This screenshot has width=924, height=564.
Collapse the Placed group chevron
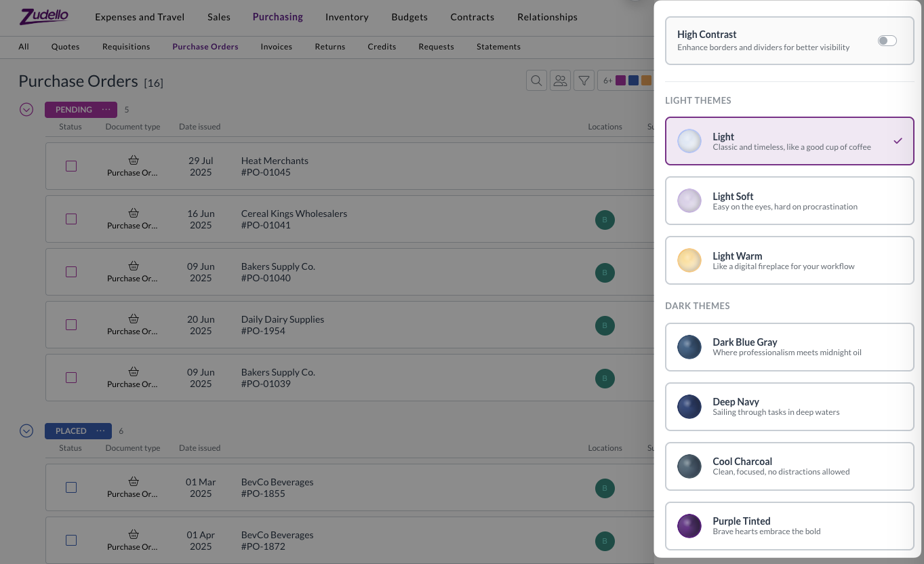coord(26,430)
